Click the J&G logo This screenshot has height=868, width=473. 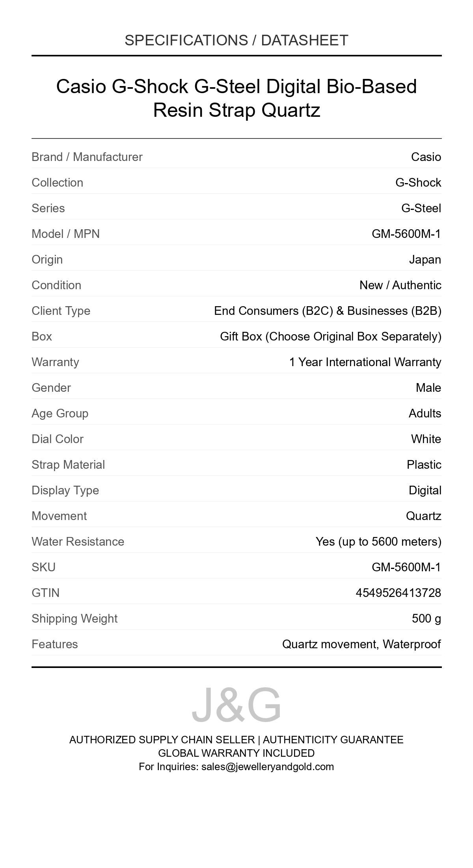pyautogui.click(x=236, y=705)
